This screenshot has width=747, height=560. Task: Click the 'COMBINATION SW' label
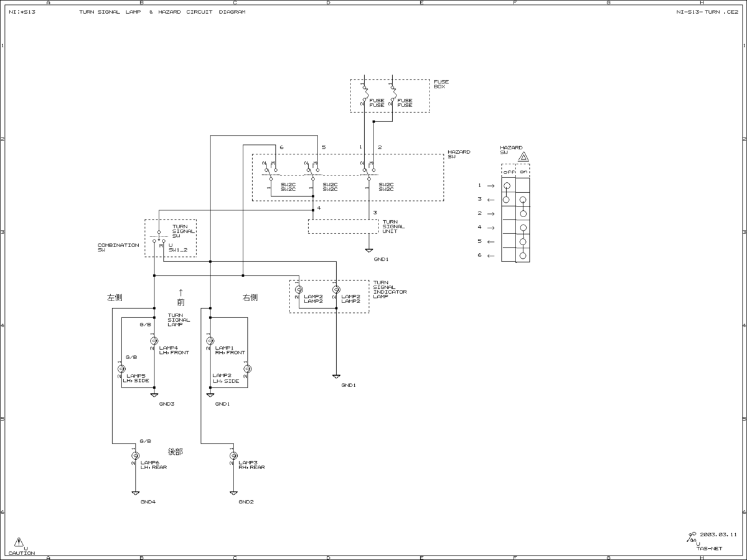tap(118, 247)
